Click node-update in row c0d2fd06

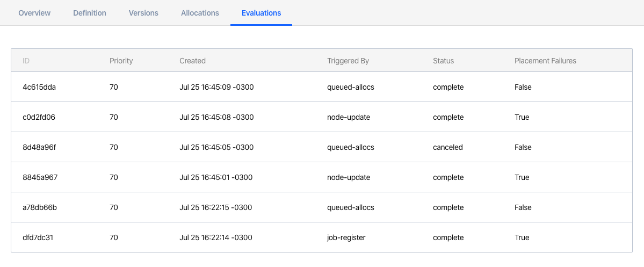pyautogui.click(x=349, y=117)
